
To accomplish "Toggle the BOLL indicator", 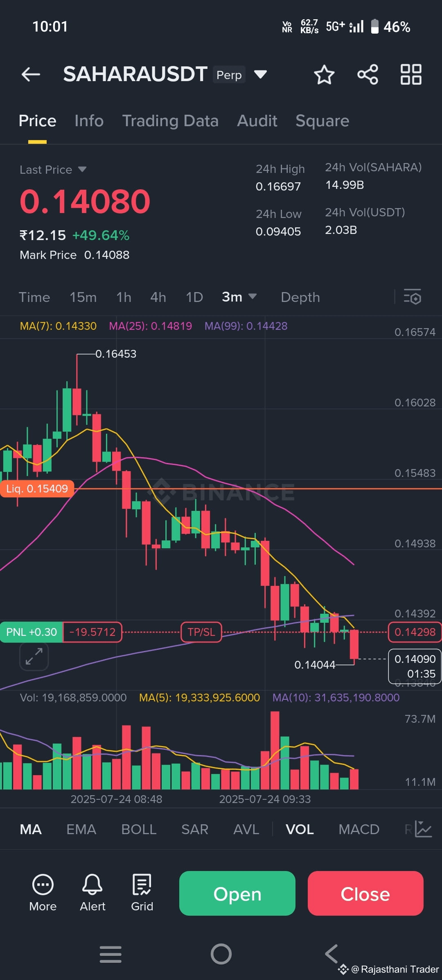I will click(139, 829).
